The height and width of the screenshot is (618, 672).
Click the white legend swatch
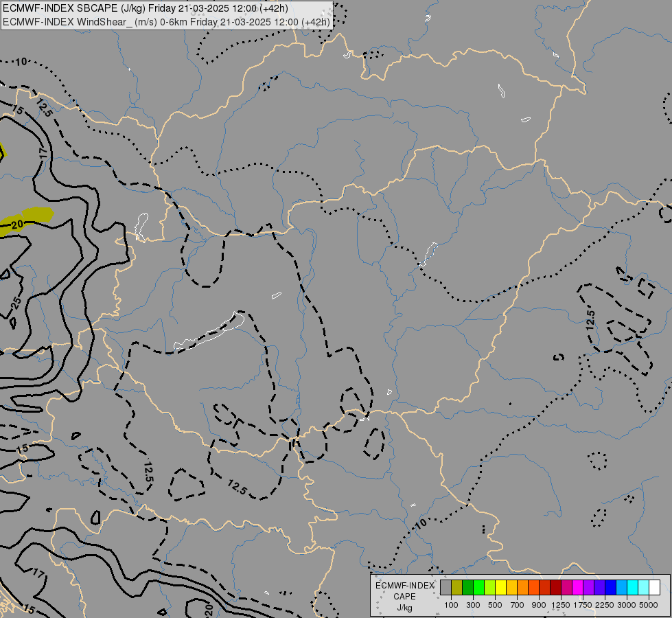(654, 587)
